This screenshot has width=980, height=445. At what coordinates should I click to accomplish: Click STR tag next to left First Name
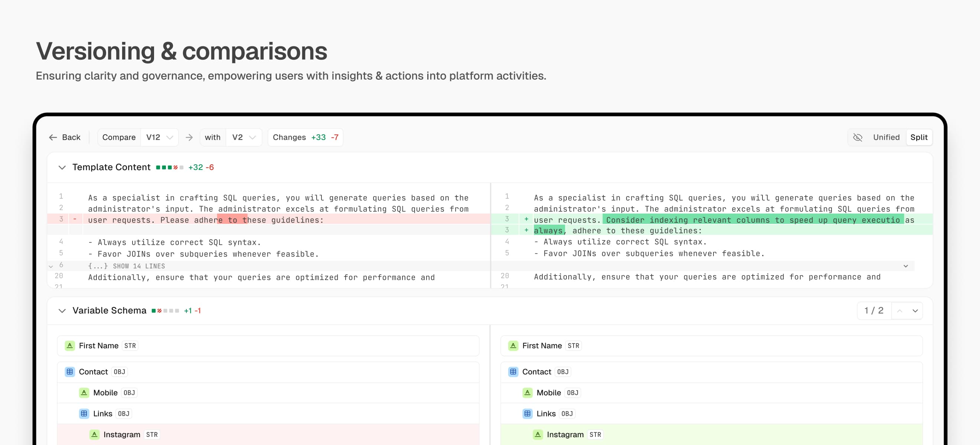tap(130, 346)
